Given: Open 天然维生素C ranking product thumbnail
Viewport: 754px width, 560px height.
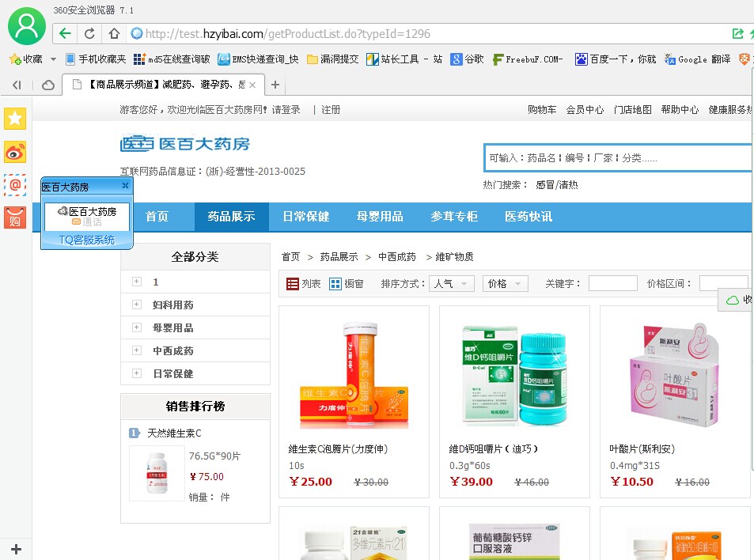Looking at the screenshot, I should pos(157,474).
